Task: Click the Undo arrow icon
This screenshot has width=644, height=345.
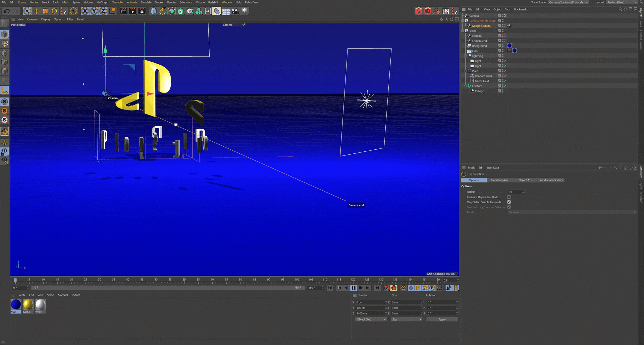Action: click(6, 11)
